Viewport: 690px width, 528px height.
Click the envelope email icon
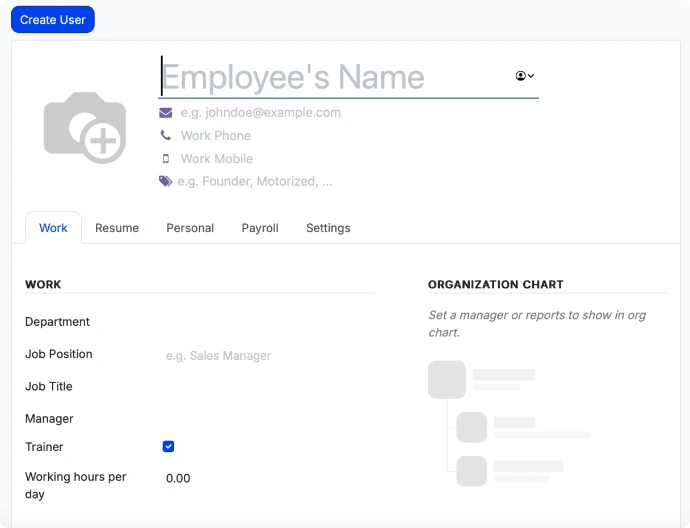tap(165, 113)
